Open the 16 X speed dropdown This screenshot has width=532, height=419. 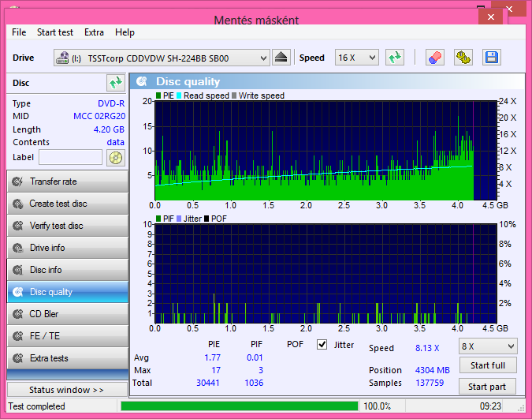click(x=372, y=58)
